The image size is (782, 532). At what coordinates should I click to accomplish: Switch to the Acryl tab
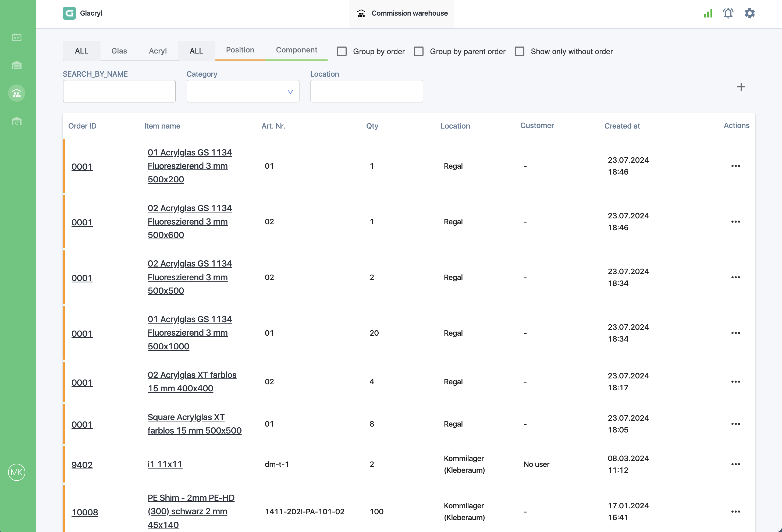(158, 51)
